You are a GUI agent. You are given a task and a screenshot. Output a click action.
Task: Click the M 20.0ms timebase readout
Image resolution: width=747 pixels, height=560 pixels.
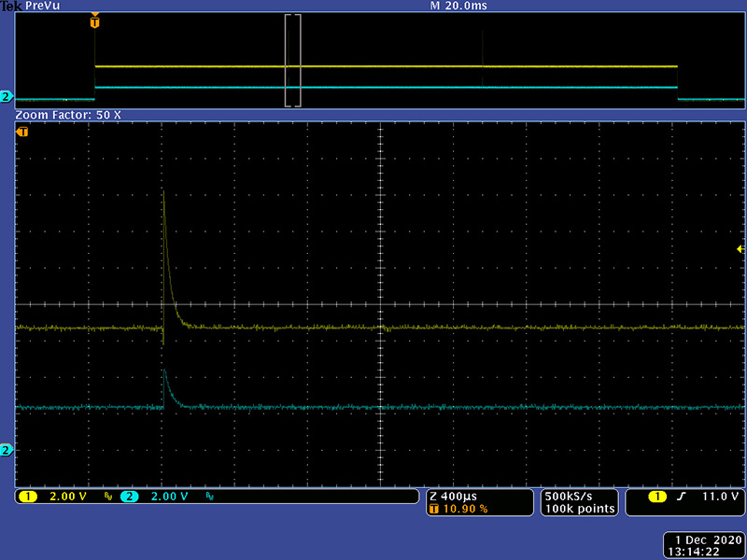point(458,6)
